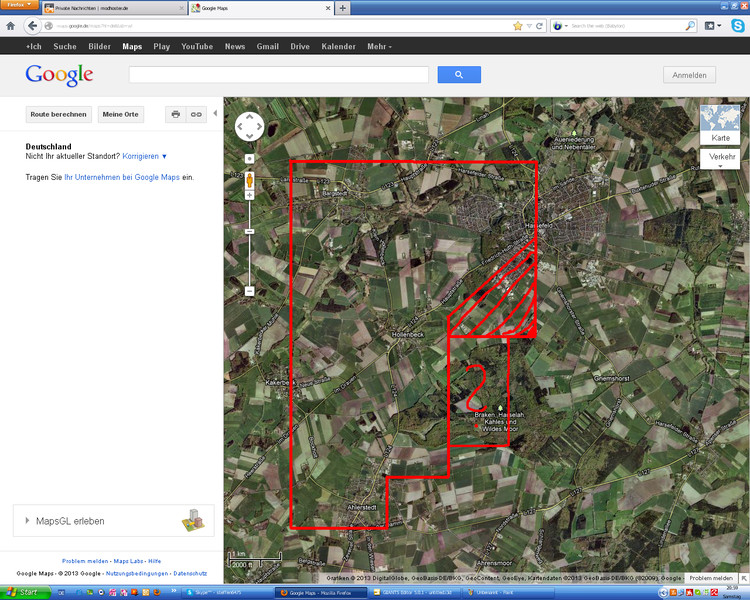750x600 pixels.
Task: Open the orange Firefox menu button
Action: 19,5
